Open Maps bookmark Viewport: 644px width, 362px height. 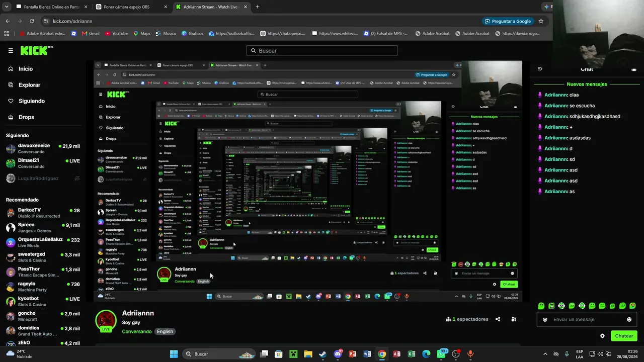coord(141,34)
